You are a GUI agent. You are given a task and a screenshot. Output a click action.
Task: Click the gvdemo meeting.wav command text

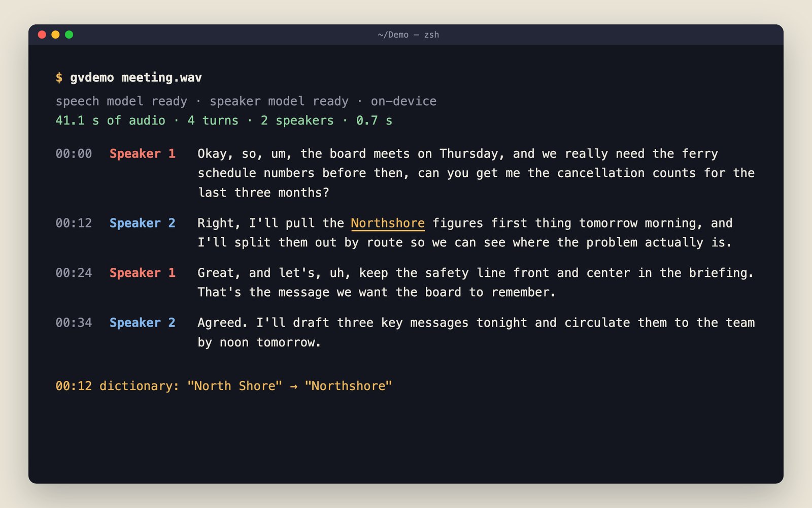[136, 77]
